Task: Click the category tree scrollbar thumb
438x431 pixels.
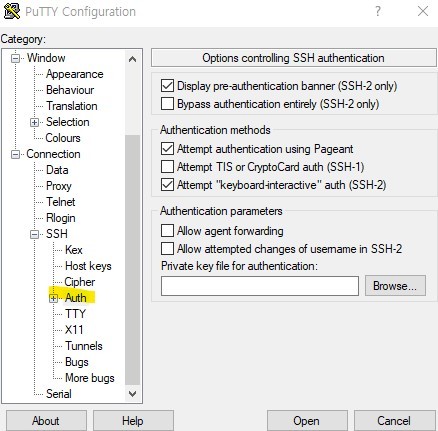Action: coord(132,260)
